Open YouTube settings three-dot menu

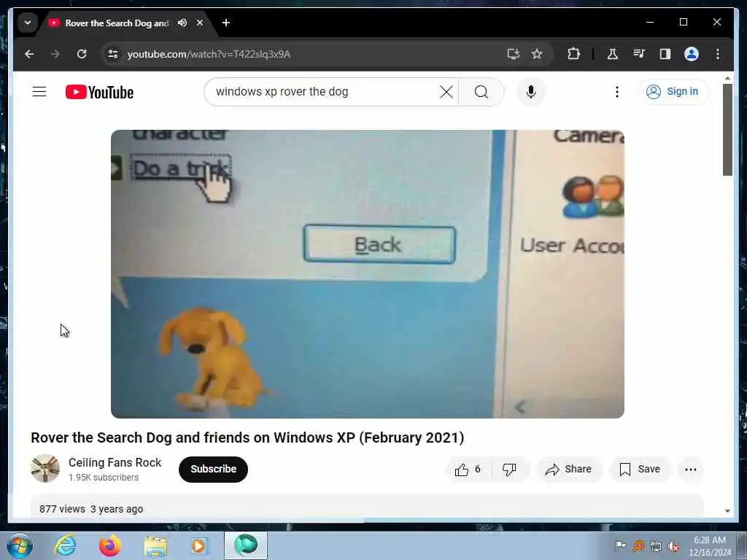617,92
